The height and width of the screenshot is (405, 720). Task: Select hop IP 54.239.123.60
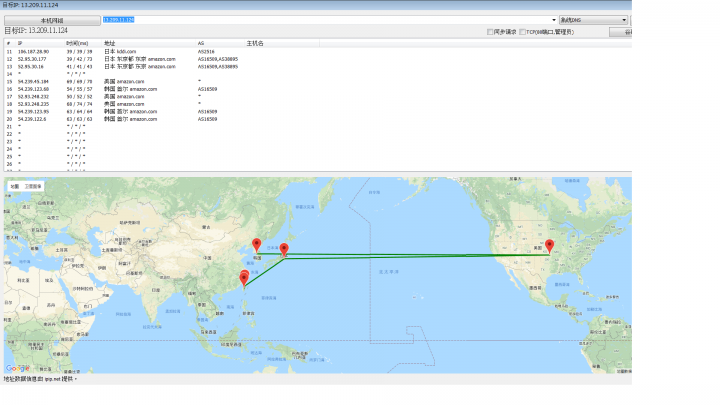coord(33,89)
